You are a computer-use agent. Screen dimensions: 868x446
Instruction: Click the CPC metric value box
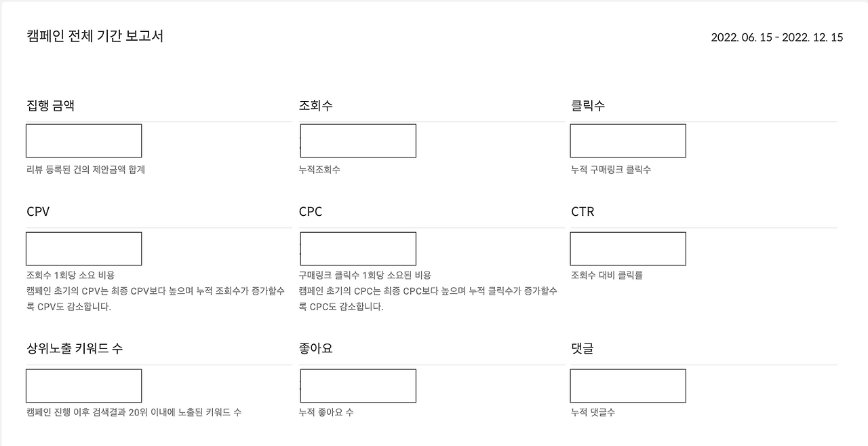click(x=357, y=248)
